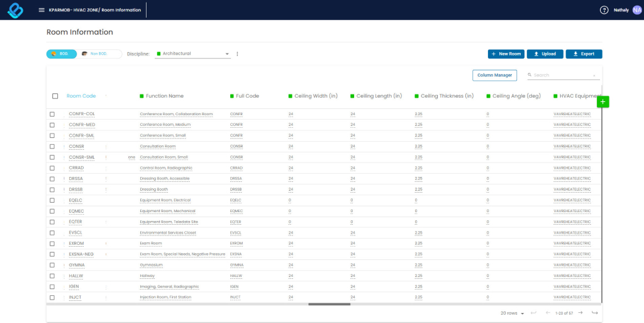
Task: Switch to the Non BOD toggle
Action: tap(101, 54)
